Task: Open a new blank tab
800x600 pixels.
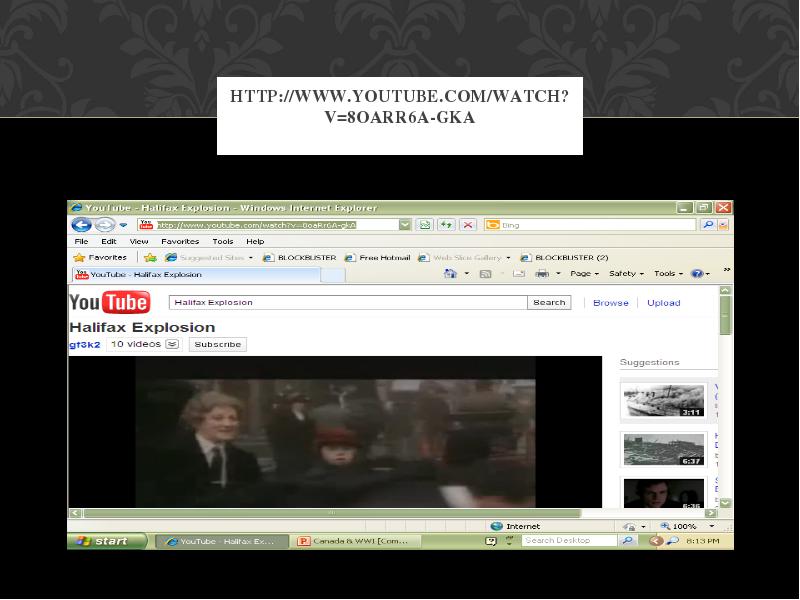Action: click(x=333, y=276)
